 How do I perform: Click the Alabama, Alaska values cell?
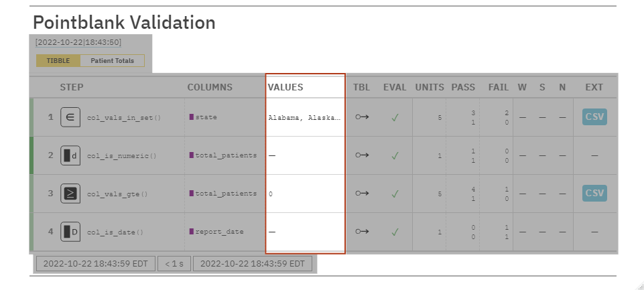tap(304, 118)
